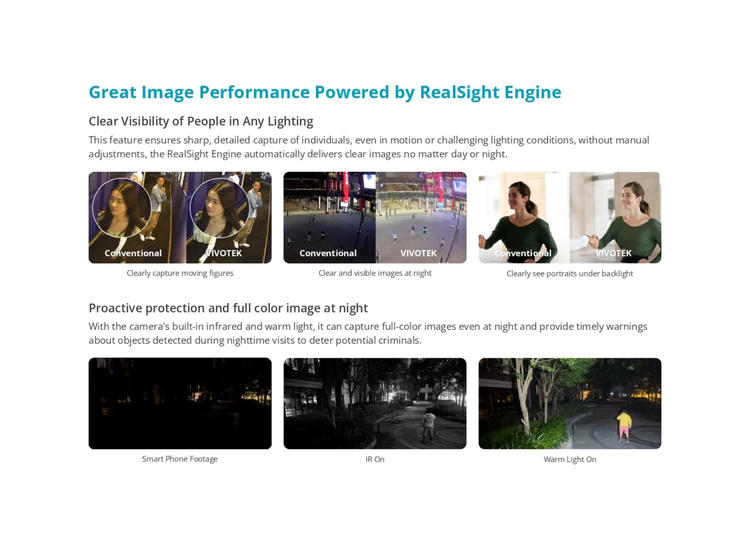Open the IR On grayscale night image
Image resolution: width=756 pixels, height=534 pixels.
375,403
